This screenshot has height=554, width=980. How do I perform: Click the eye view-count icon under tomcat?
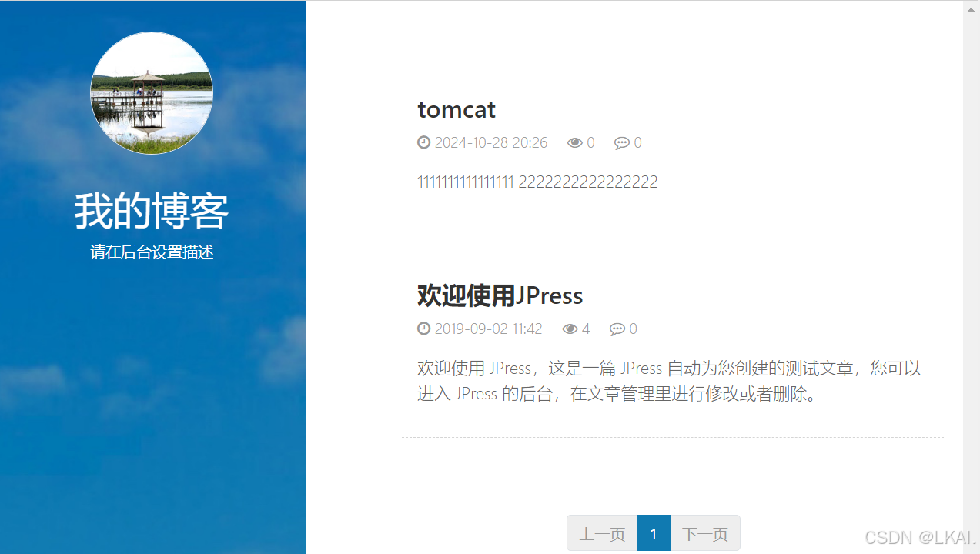pyautogui.click(x=574, y=142)
